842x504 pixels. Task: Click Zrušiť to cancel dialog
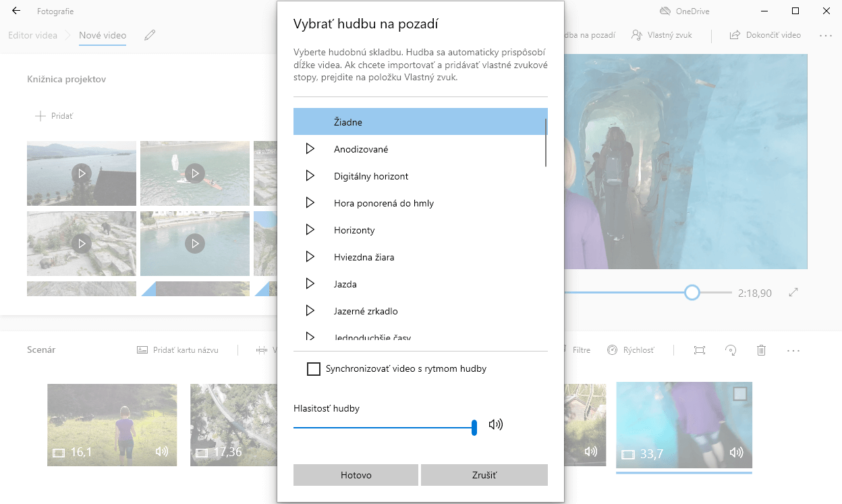pyautogui.click(x=484, y=475)
